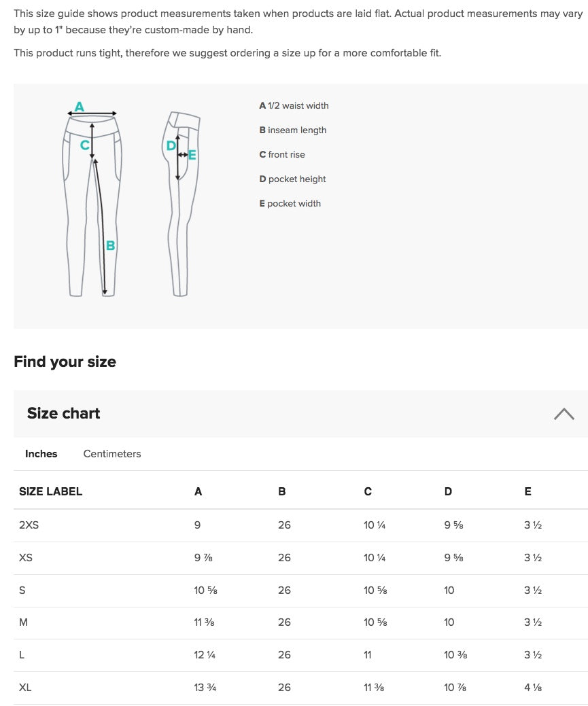Select measurement label A on the leggings diagram
Image resolution: width=588 pixels, height=706 pixels.
pos(79,106)
